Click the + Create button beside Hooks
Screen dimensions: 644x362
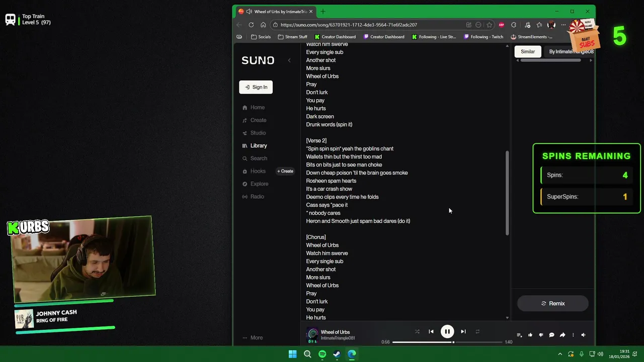point(285,171)
